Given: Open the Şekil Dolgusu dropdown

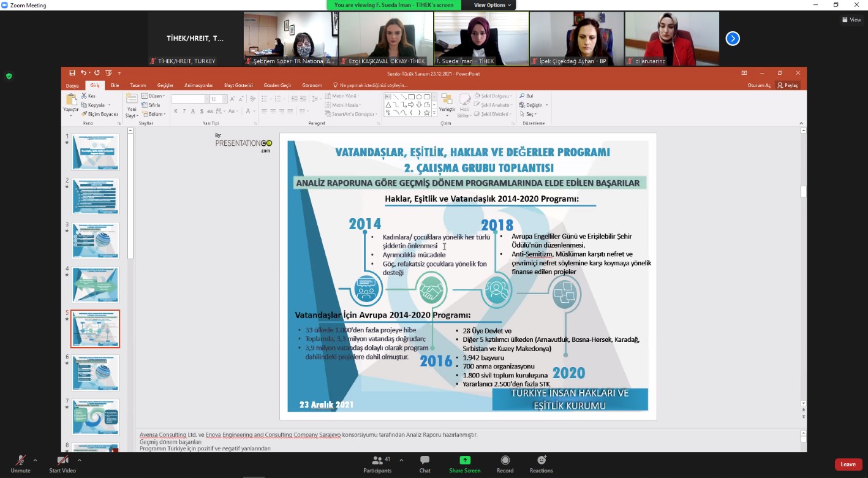Looking at the screenshot, I should (x=494, y=96).
